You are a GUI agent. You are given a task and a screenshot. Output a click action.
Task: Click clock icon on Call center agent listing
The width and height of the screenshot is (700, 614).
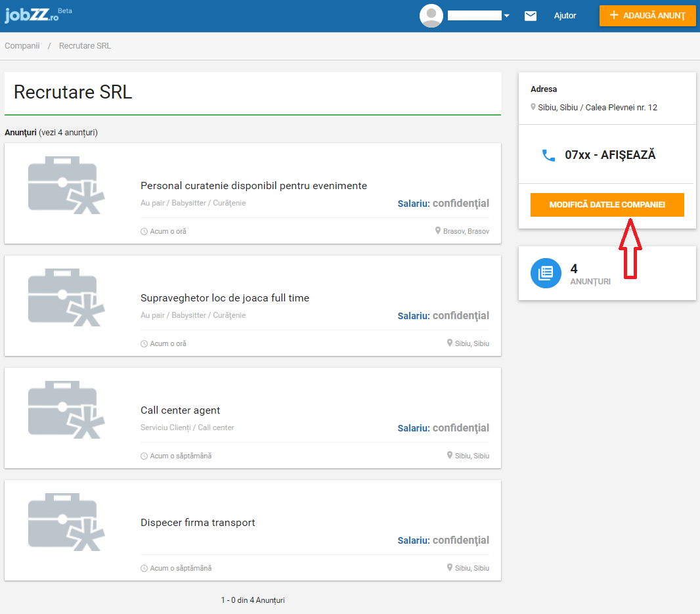(144, 456)
